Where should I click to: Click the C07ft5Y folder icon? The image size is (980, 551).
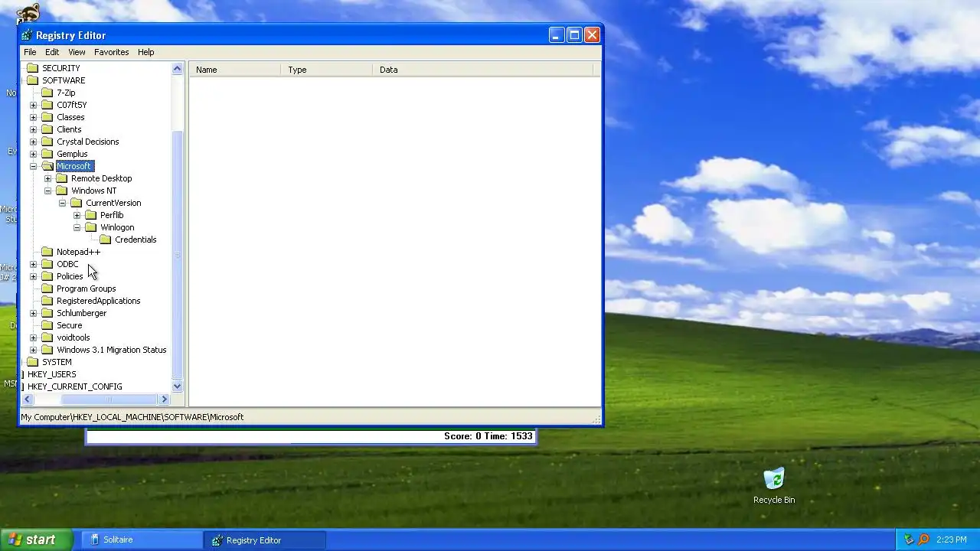(x=47, y=105)
